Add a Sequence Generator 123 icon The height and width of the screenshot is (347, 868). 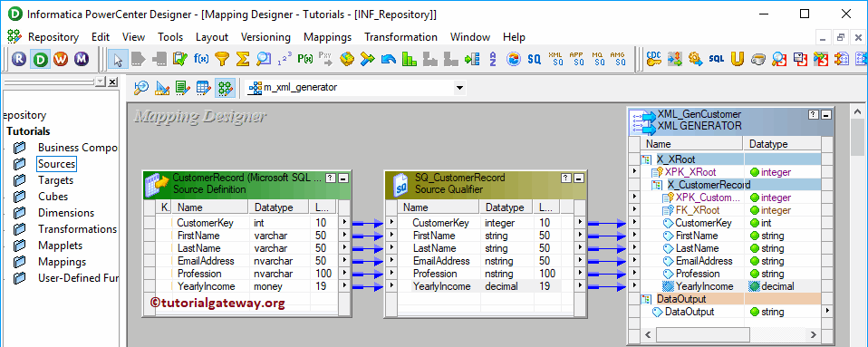285,59
